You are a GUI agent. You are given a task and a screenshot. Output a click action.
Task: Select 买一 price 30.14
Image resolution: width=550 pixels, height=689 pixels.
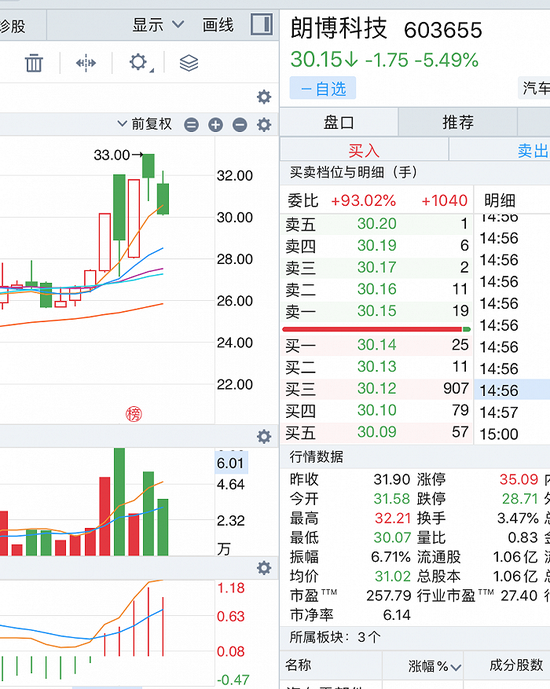click(376, 345)
